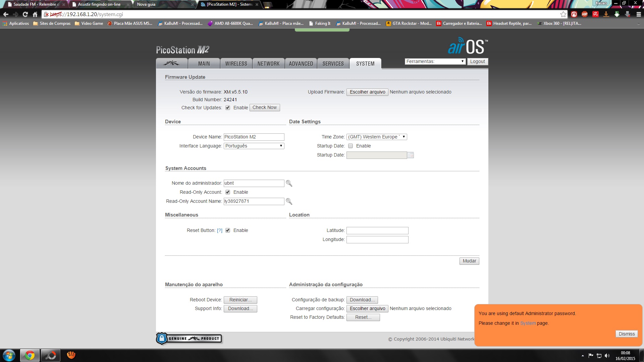The width and height of the screenshot is (644, 362).
Task: Uncheck the Read-Only Account Enable box
Action: point(228,192)
